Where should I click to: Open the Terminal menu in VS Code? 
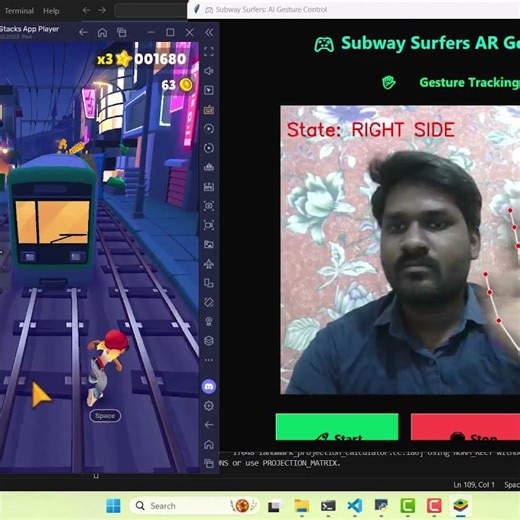19,11
